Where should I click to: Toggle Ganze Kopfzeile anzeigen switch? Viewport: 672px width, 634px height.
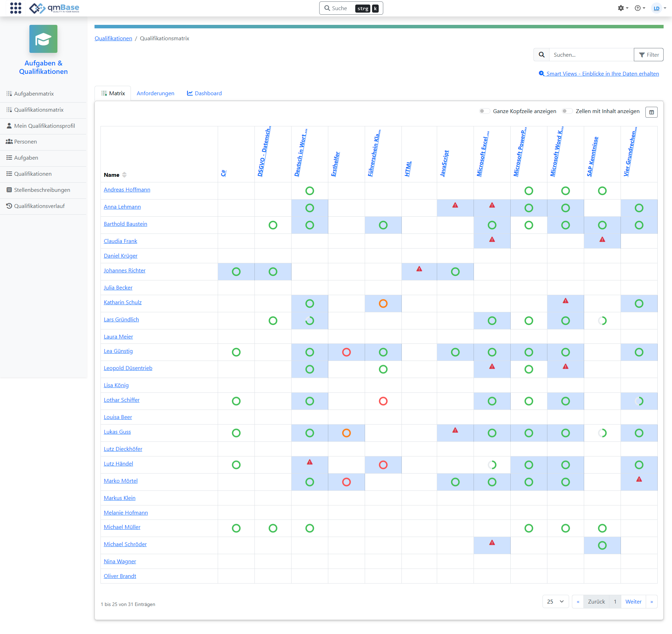point(484,111)
